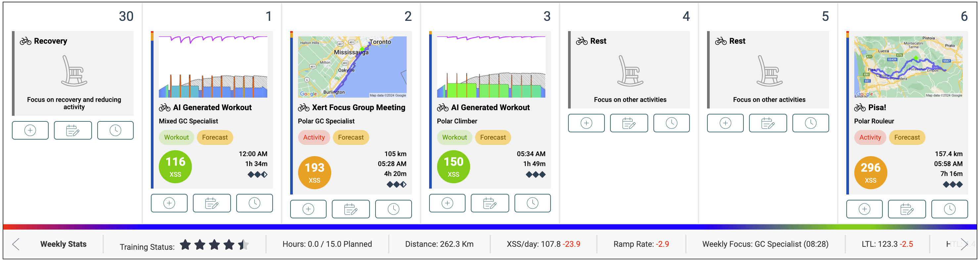Viewport: 980px width, 262px height.
Task: Toggle Workout tag on day 1 card
Action: click(x=176, y=137)
